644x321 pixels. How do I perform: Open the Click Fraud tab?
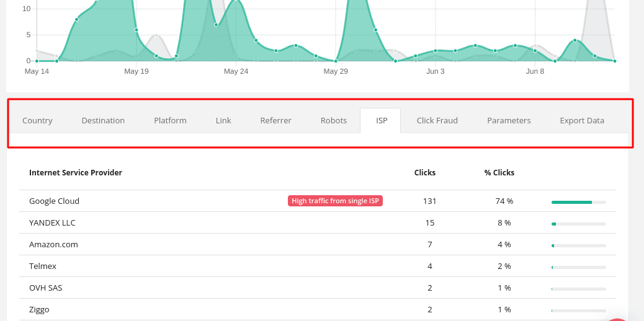(437, 120)
